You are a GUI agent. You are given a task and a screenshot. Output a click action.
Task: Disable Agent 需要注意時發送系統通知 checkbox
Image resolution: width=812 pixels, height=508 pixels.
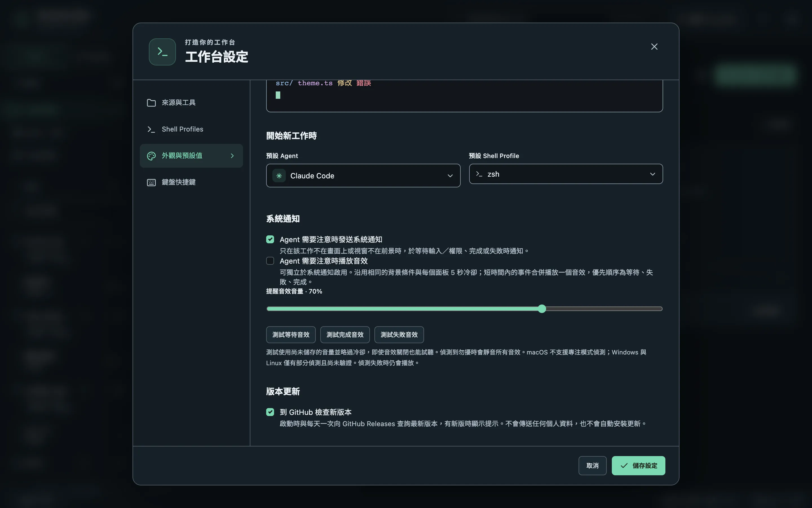coord(270,240)
